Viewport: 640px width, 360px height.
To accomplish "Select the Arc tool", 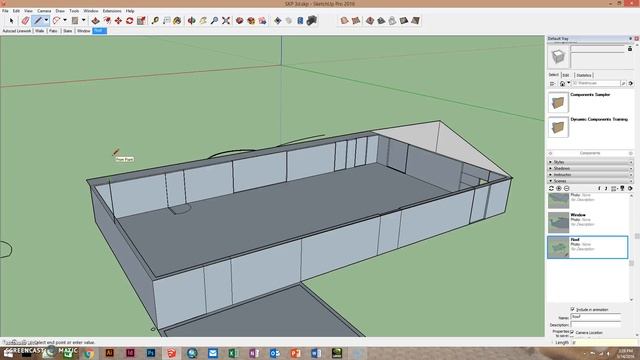I will [56, 20].
